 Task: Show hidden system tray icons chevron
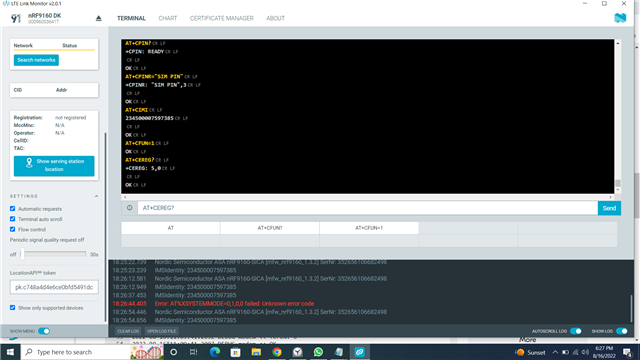pyautogui.click(x=555, y=352)
